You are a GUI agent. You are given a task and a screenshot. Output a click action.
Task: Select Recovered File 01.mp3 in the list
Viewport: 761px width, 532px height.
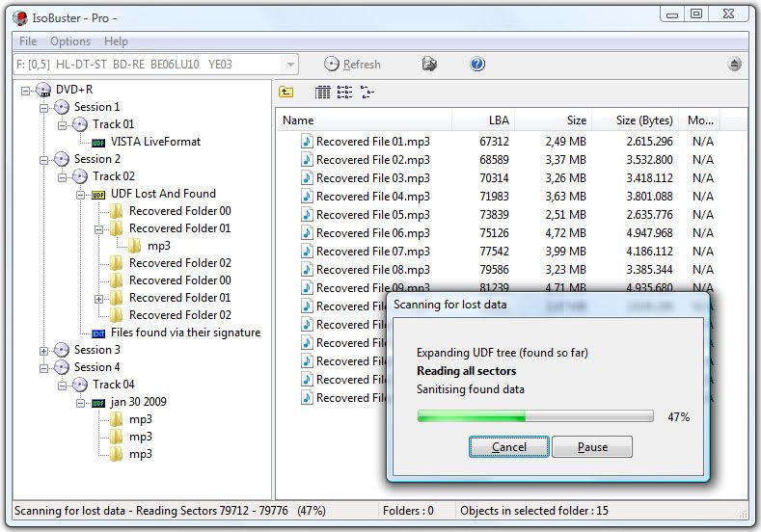point(372,142)
